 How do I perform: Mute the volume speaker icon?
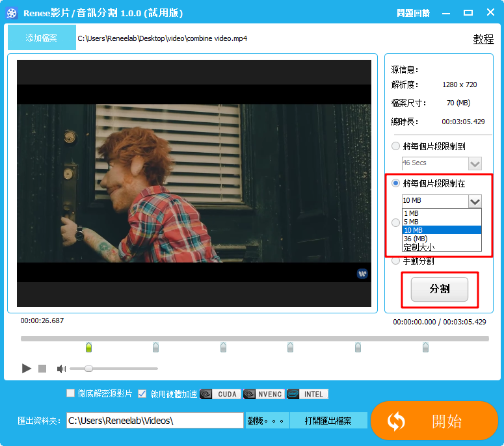[x=61, y=369]
